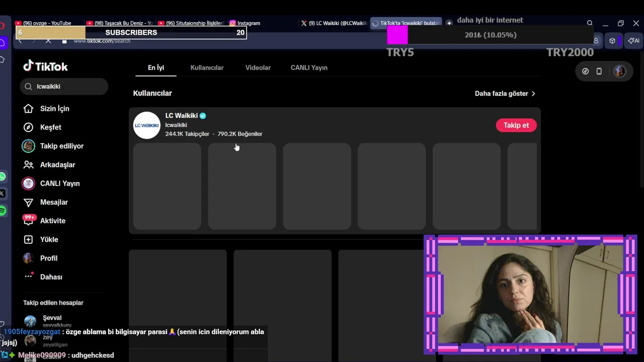Screen dimensions: 644x362
Task: Click the lcwaikiki username text
Action: point(176,125)
